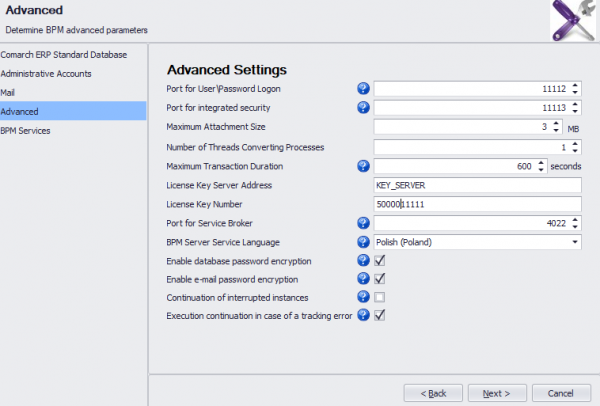The image size is (600, 406).
Task: Click License Key Server Address field
Action: (x=477, y=185)
